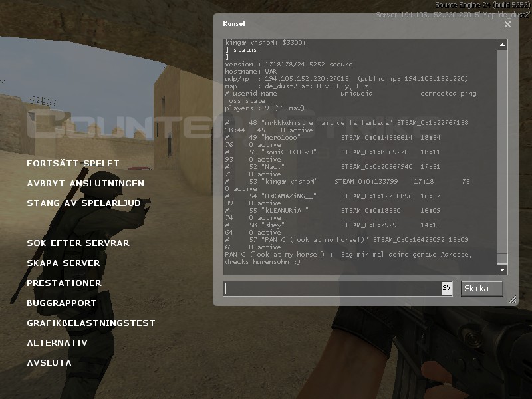The height and width of the screenshot is (399, 532).
Task: Start Grafikbelastningstest
Action: [91, 323]
